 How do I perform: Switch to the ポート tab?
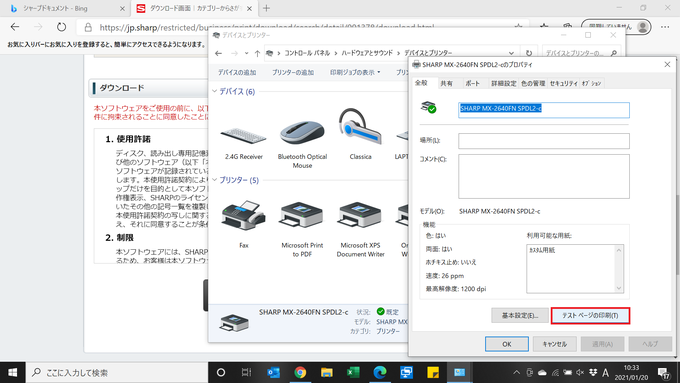473,83
